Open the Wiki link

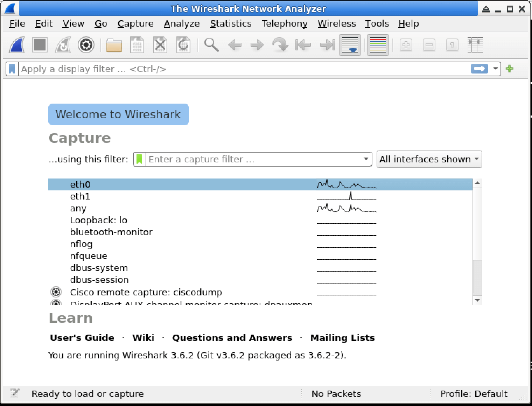click(143, 338)
